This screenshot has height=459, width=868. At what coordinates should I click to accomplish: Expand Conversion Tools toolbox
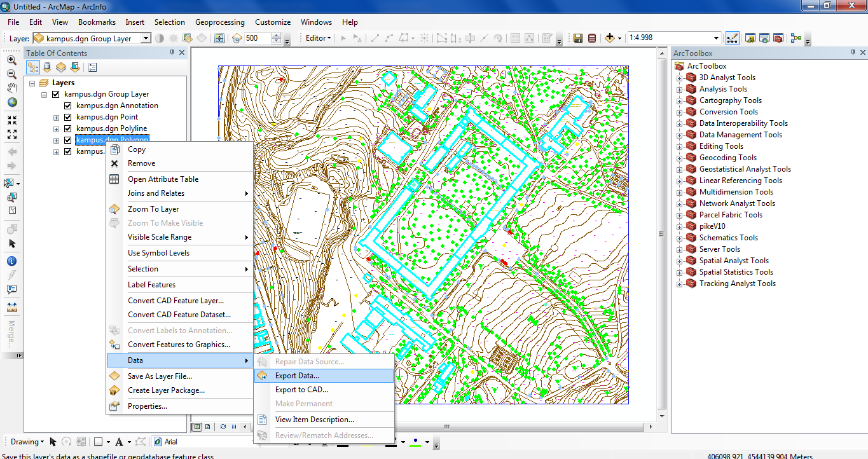point(679,112)
